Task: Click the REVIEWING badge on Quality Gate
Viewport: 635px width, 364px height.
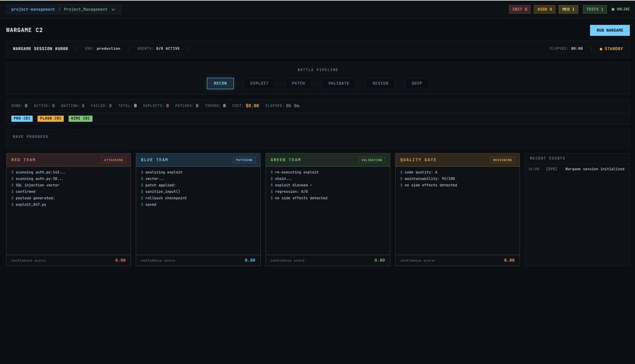Action: pos(502,160)
